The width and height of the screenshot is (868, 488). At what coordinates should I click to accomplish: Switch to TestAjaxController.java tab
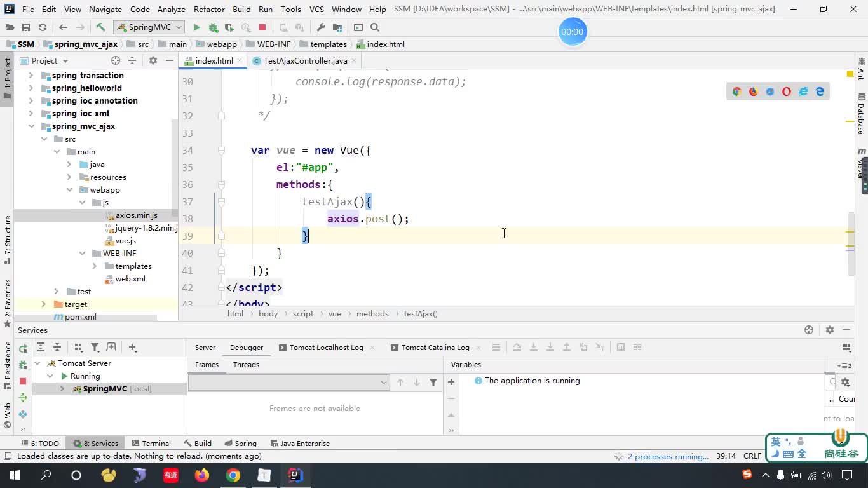tap(305, 60)
